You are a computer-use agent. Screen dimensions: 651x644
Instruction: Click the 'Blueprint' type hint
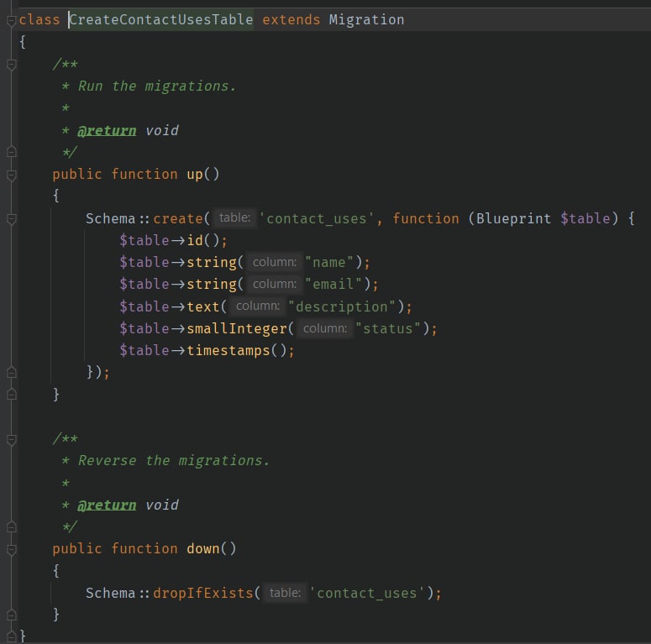(513, 218)
